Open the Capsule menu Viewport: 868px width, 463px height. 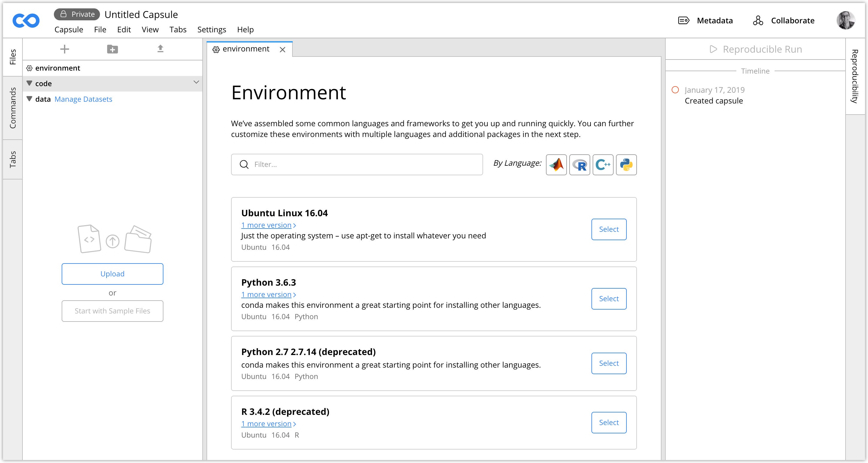(x=69, y=30)
